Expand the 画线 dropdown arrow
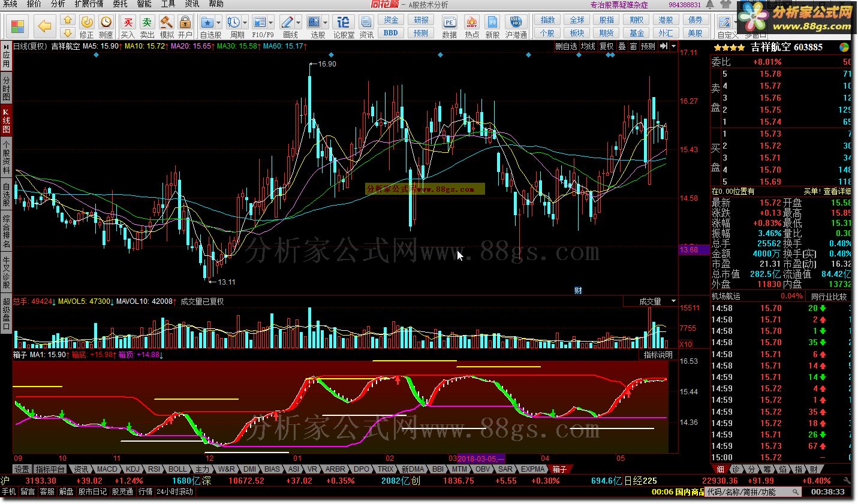The height and width of the screenshot is (504, 858). tap(299, 23)
